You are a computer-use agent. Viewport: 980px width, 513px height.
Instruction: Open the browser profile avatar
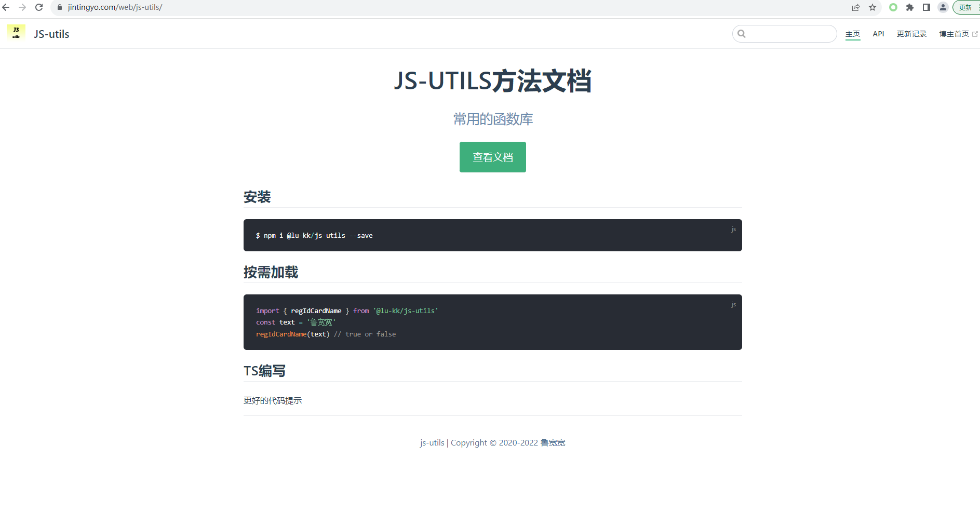943,7
